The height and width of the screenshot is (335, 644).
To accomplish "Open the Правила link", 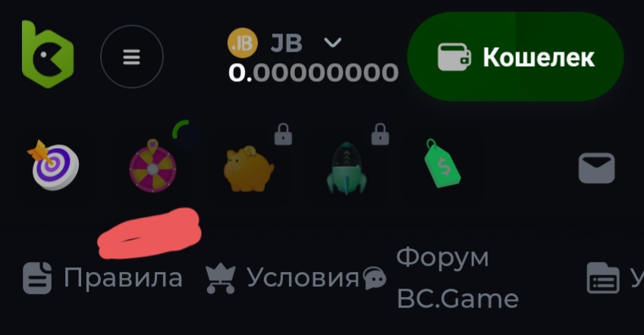I will coord(102,278).
